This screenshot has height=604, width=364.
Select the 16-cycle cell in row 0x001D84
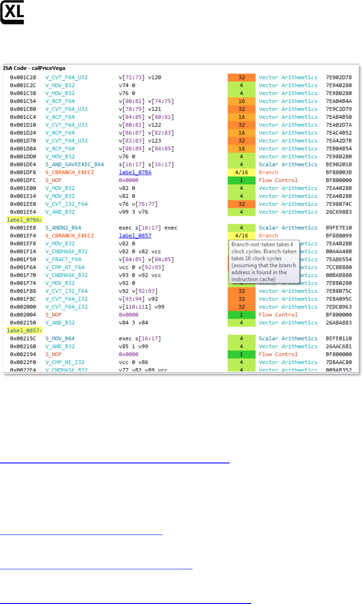pyautogui.click(x=241, y=149)
